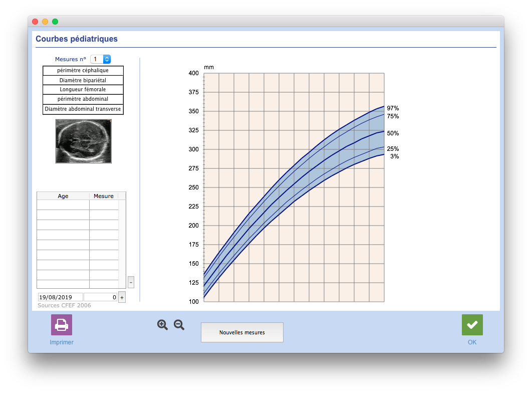Choose périmètre abdominal curve
532x393 pixels.
83,99
